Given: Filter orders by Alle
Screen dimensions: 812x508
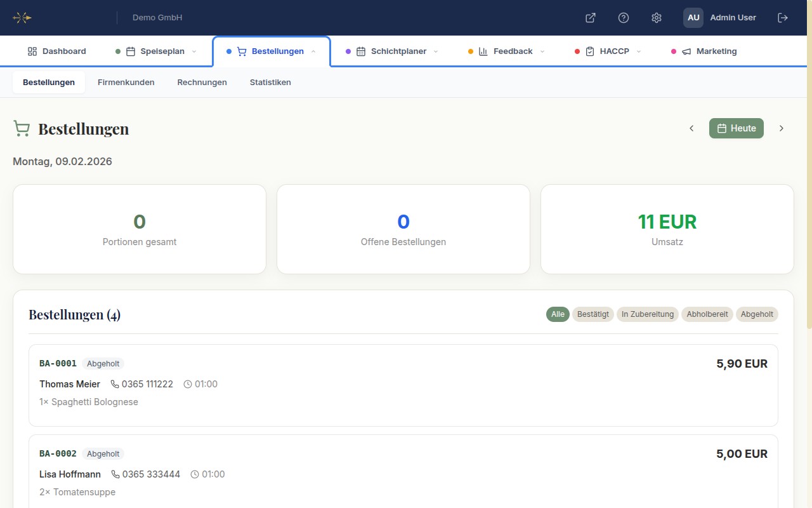Looking at the screenshot, I should coord(558,314).
